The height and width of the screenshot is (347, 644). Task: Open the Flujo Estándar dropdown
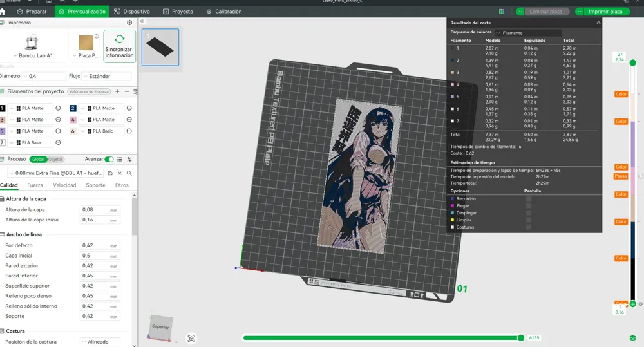tap(107, 77)
